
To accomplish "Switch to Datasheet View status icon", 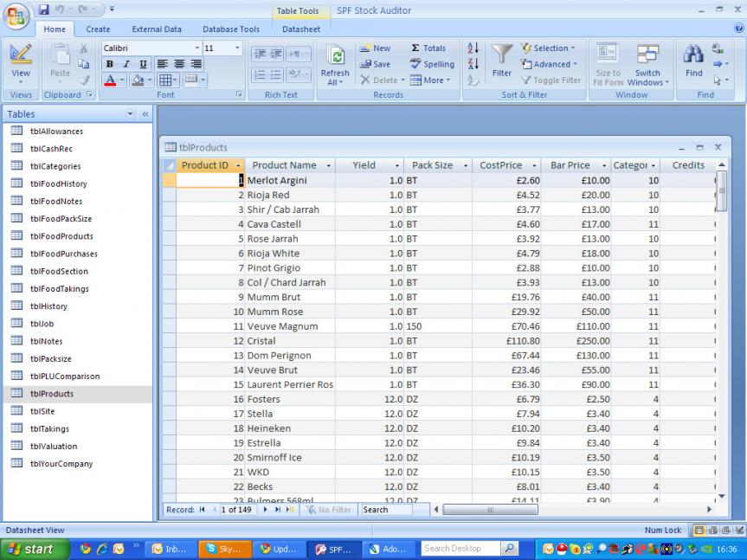I will coord(699,530).
